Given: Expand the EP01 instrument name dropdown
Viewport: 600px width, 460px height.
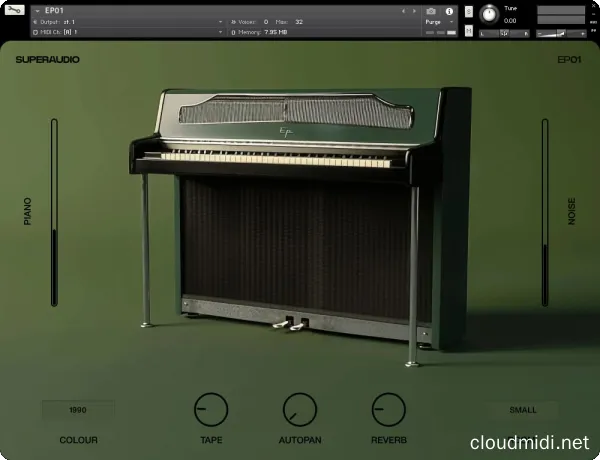Looking at the screenshot, I should 37,11.
